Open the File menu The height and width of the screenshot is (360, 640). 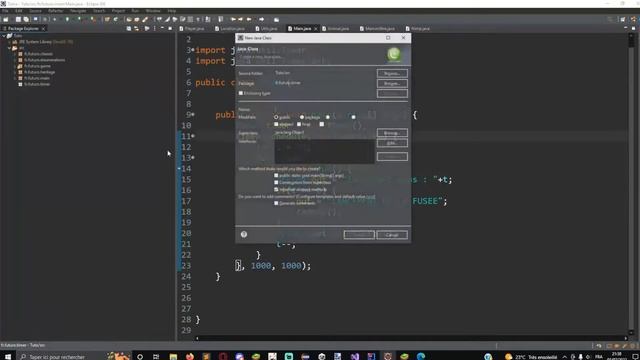click(5, 11)
